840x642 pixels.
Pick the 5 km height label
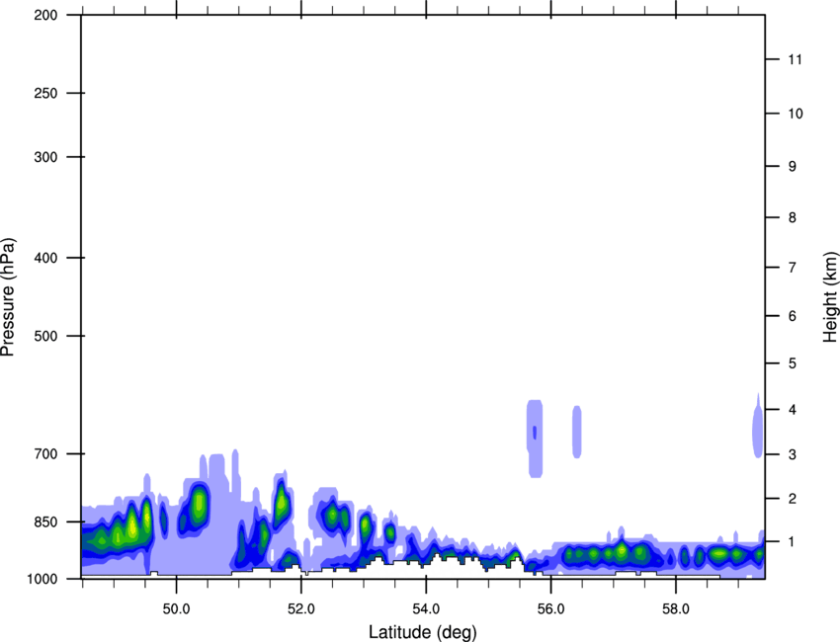(x=793, y=363)
